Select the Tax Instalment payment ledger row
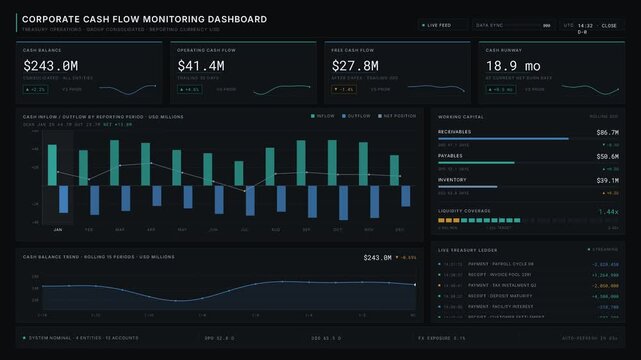Image resolution: width=641 pixels, height=360 pixels. [x=528, y=286]
